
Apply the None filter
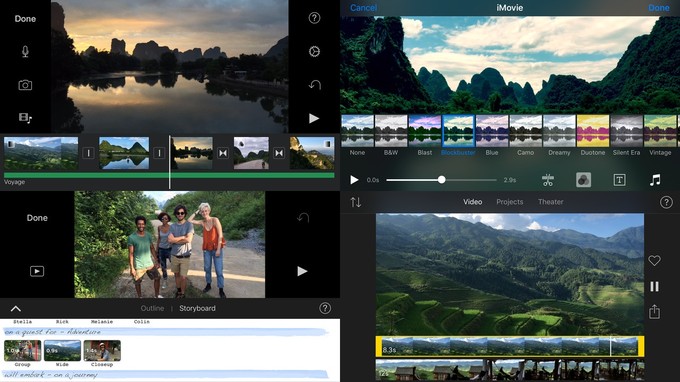pyautogui.click(x=357, y=131)
